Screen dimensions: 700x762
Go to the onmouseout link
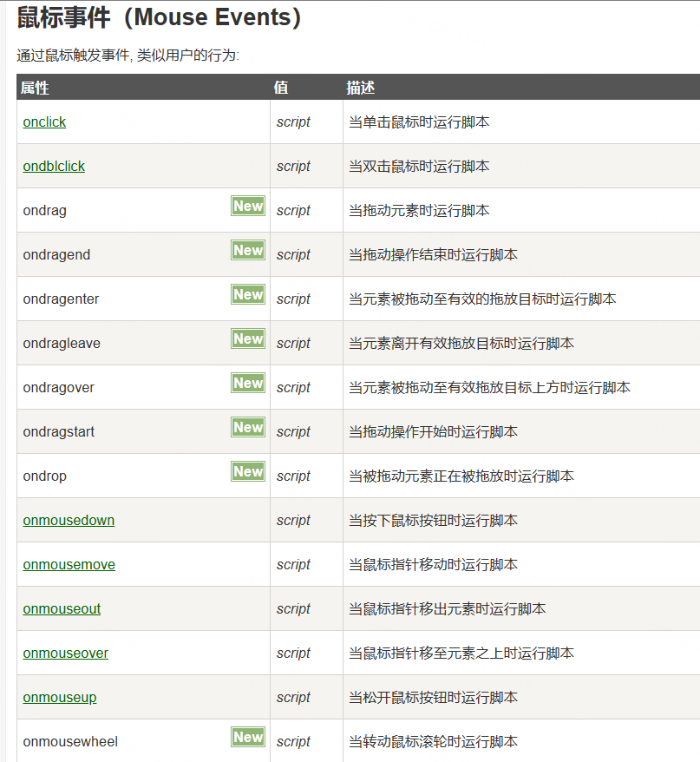pyautogui.click(x=62, y=609)
